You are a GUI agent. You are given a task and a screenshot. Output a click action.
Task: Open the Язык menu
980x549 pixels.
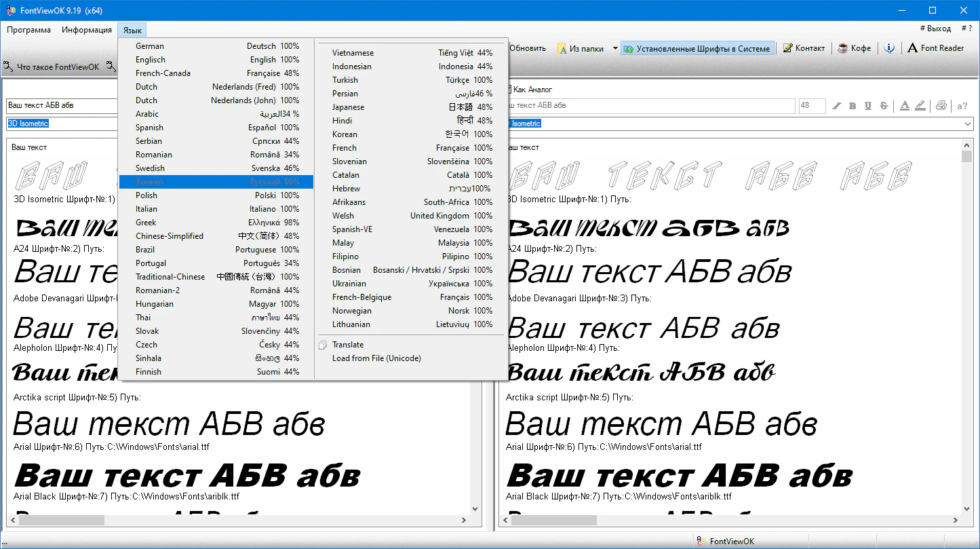[x=132, y=29]
